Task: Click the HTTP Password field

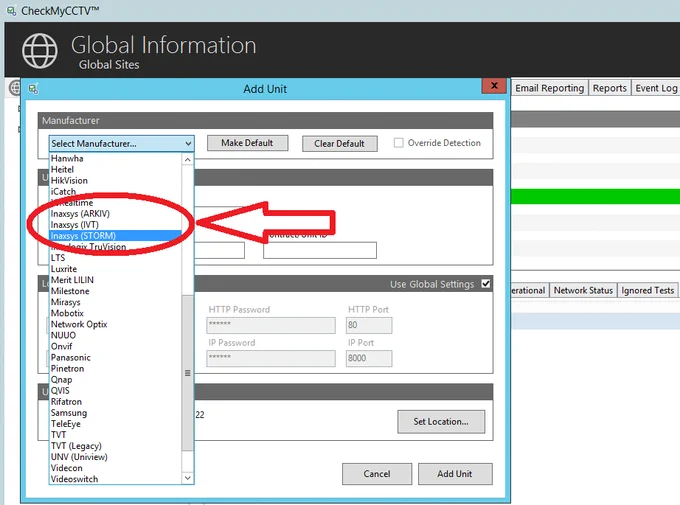Action: (x=271, y=325)
